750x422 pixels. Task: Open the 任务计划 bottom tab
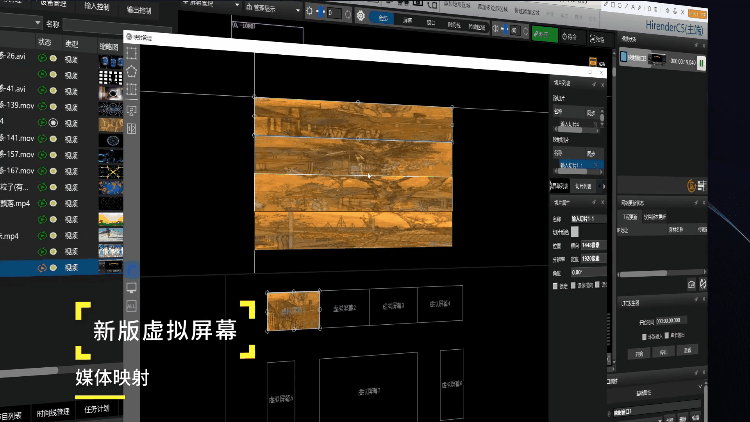97,409
